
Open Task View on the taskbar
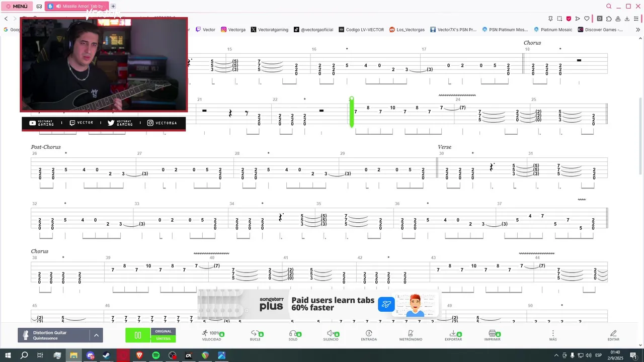40,355
